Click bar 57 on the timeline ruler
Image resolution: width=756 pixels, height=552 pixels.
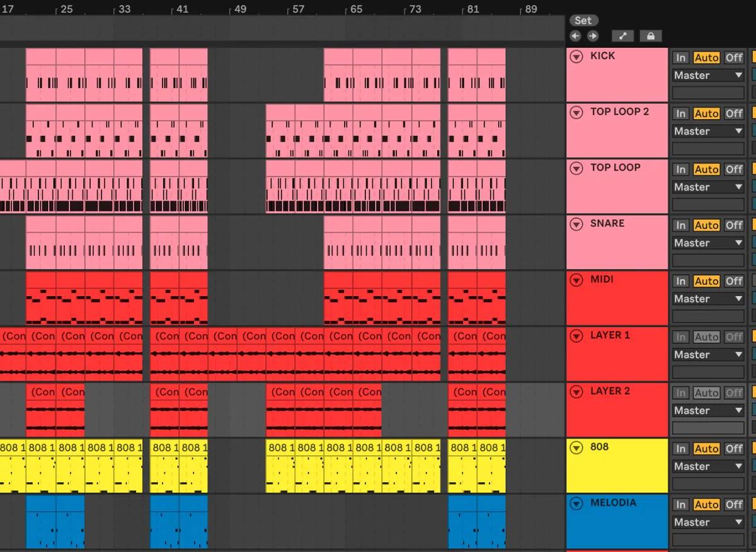[x=298, y=9]
